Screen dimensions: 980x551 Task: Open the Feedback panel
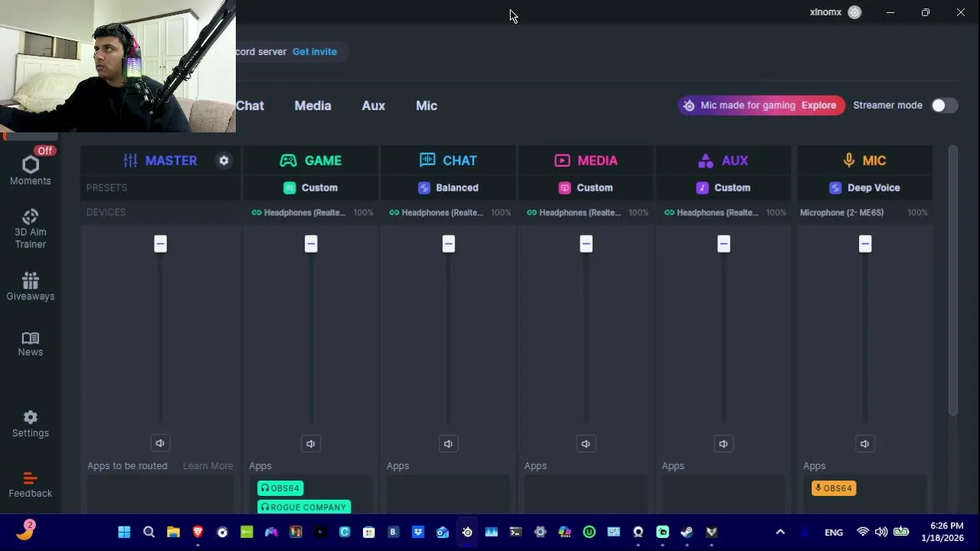point(31,484)
